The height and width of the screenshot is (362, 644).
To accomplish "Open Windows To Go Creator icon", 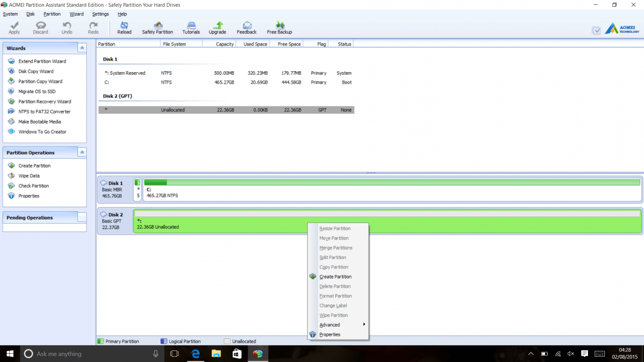I will tap(11, 131).
